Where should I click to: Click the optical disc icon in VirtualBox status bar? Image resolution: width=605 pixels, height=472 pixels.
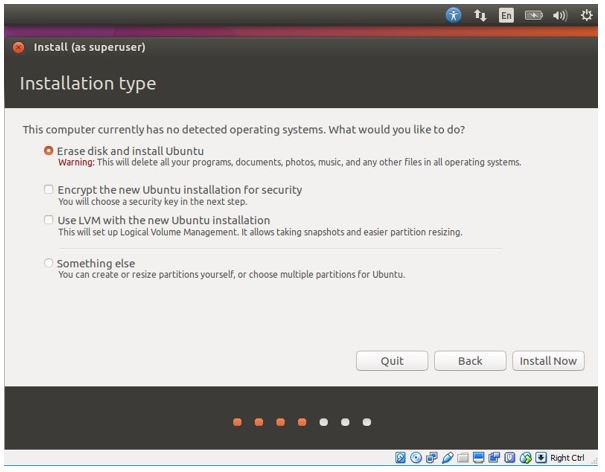[x=416, y=458]
